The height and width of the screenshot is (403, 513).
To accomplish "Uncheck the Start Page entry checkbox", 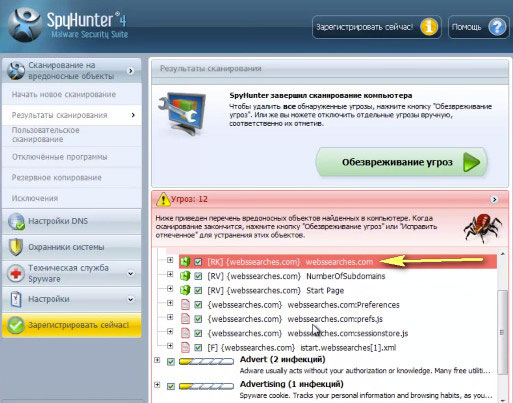I will [x=198, y=291].
